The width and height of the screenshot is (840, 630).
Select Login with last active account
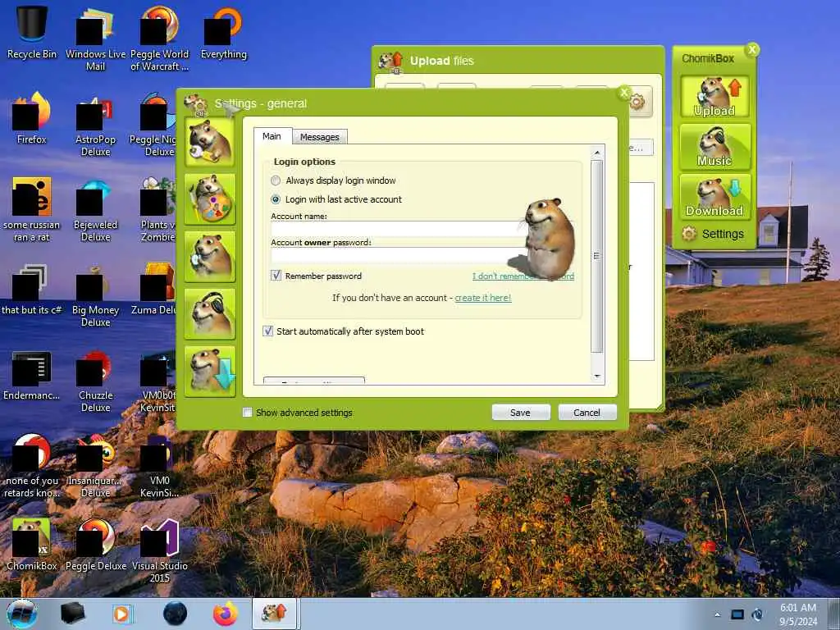(276, 199)
